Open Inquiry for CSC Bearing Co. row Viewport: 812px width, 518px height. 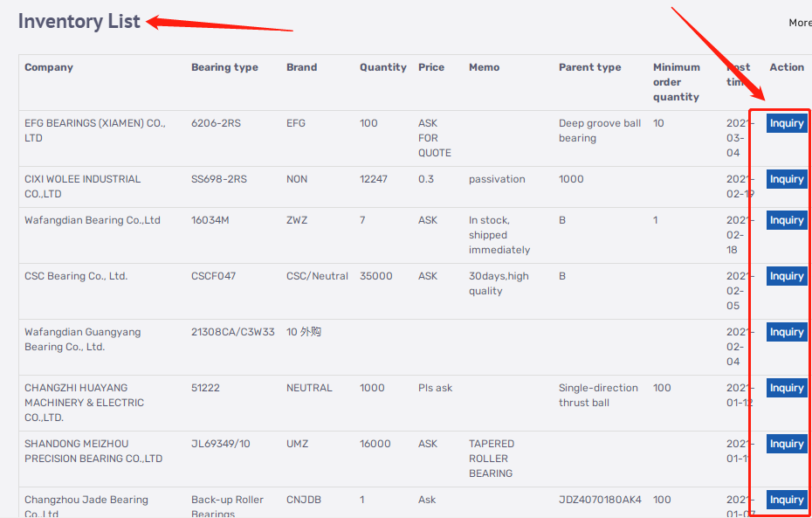tap(786, 276)
